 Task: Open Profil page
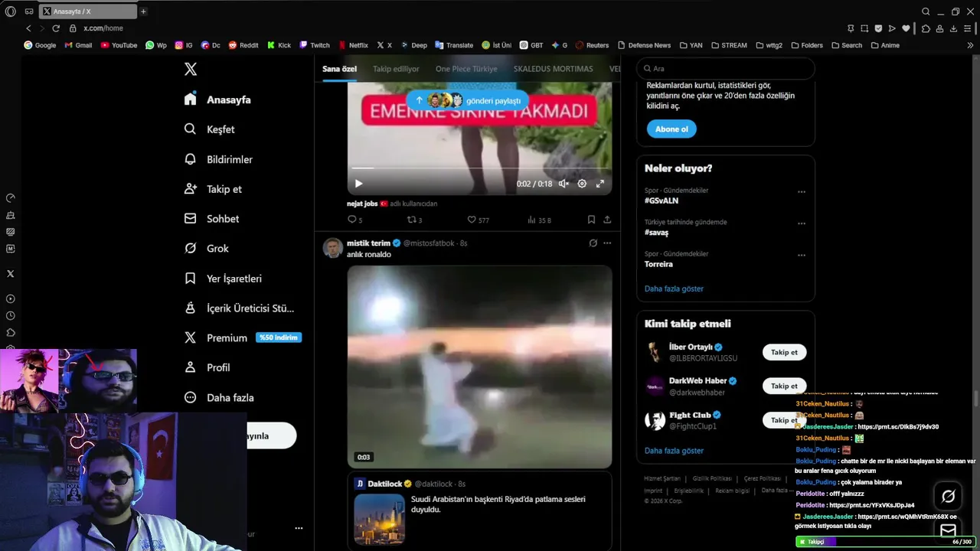coord(207,367)
